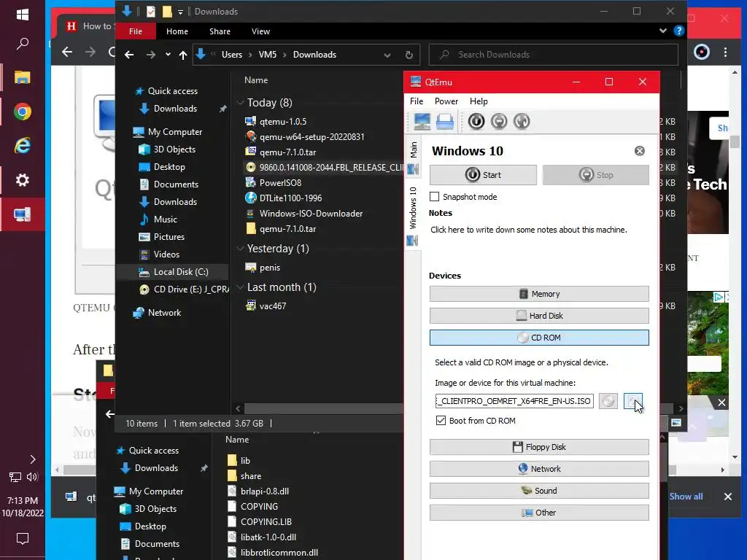Open QtEmu Help menu
747x560 pixels.
[x=479, y=101]
